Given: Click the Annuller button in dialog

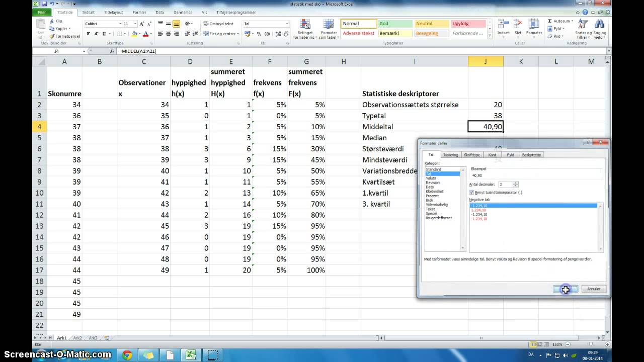Looking at the screenshot, I should (594, 289).
